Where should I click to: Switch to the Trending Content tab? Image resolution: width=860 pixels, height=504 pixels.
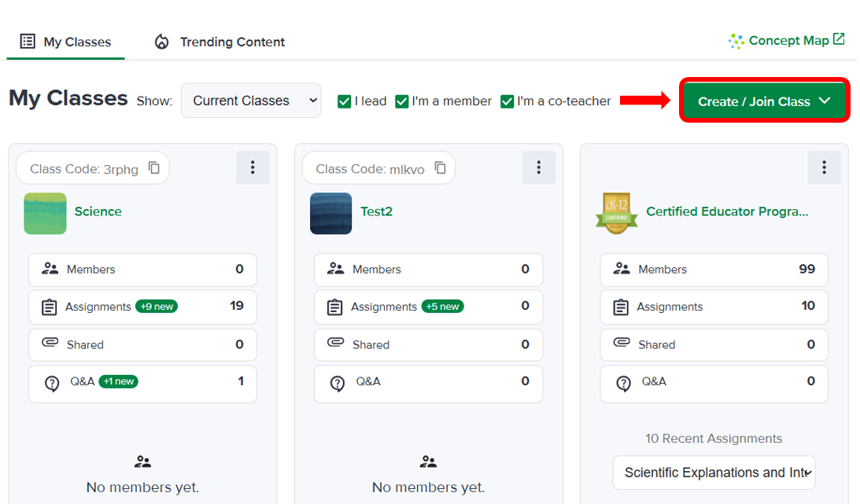(220, 42)
